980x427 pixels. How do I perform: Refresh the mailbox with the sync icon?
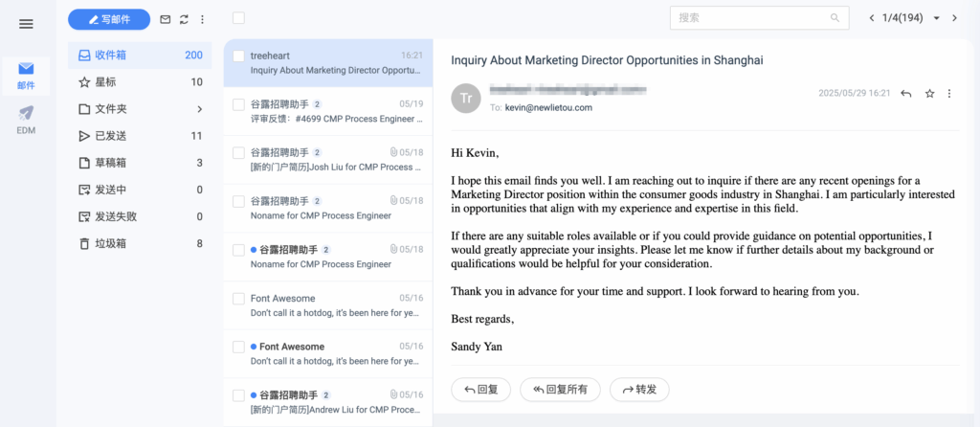tap(184, 19)
